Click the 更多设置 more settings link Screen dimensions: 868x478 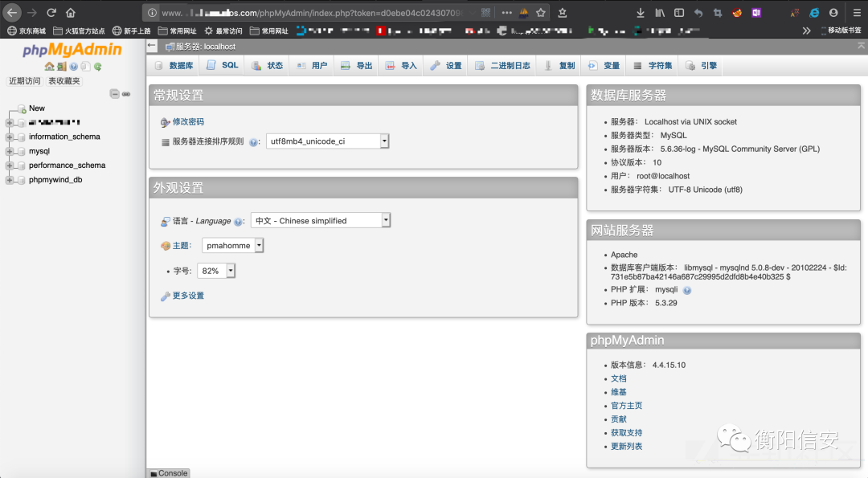pyautogui.click(x=188, y=296)
